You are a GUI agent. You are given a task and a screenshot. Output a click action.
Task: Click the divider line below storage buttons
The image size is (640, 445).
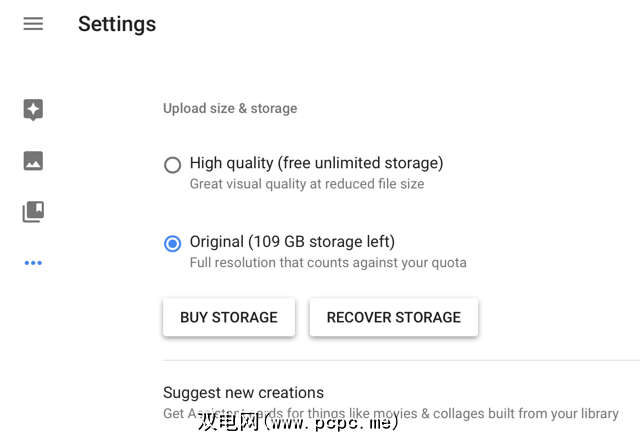tap(400, 360)
